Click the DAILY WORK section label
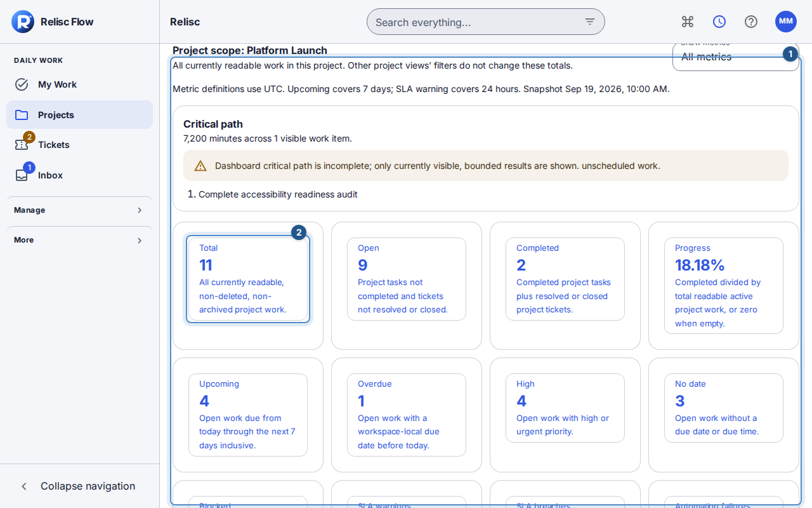Image resolution: width=812 pixels, height=508 pixels. click(39, 60)
